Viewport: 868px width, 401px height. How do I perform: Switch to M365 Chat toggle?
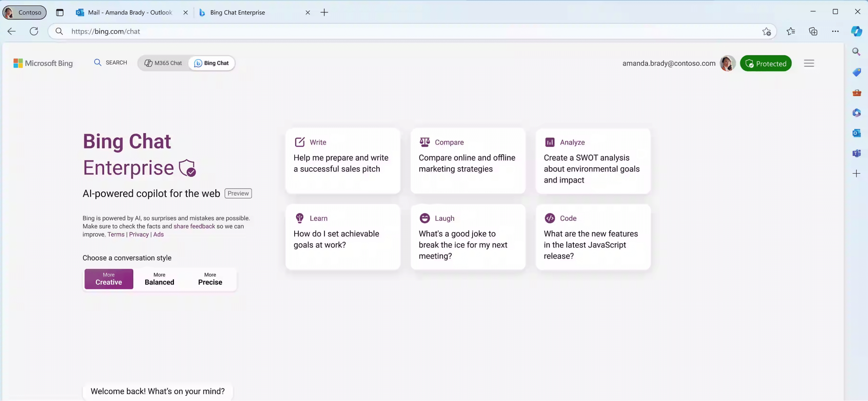click(x=163, y=63)
